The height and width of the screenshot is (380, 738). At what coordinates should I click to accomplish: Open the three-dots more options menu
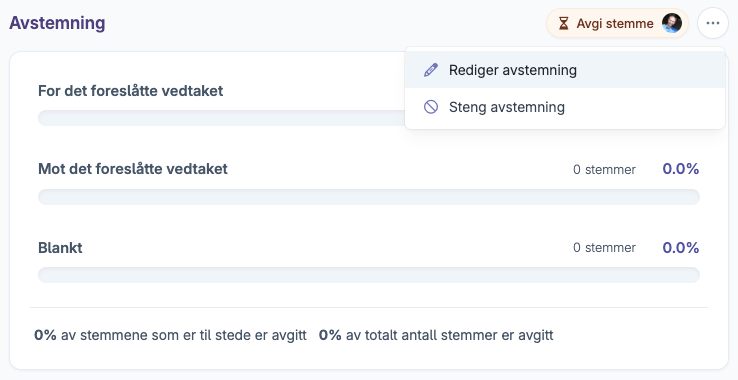click(713, 23)
